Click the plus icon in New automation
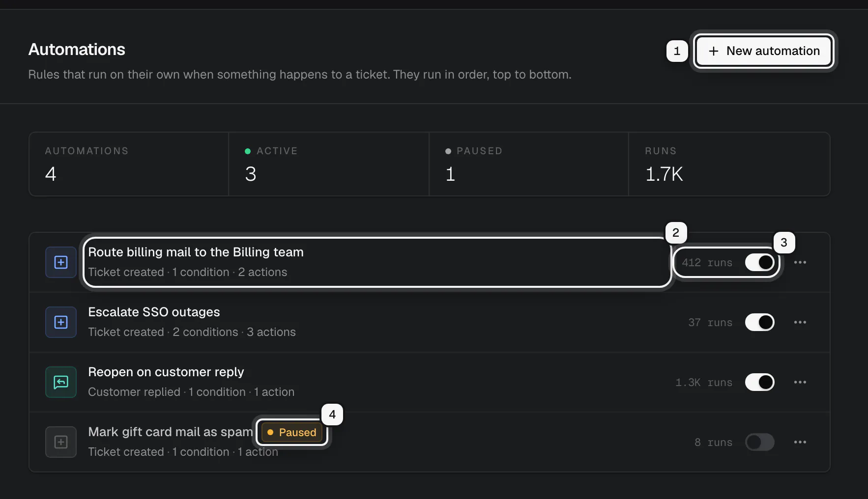 point(714,51)
